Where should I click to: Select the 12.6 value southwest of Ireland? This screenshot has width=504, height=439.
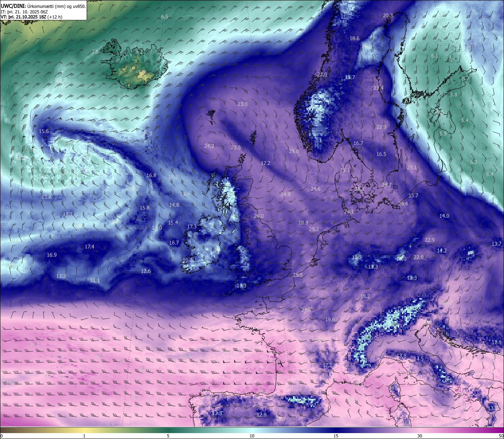[146, 271]
